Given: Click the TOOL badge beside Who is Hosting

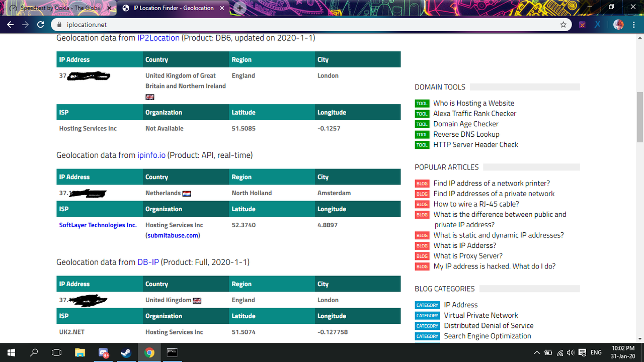Looking at the screenshot, I should point(422,104).
